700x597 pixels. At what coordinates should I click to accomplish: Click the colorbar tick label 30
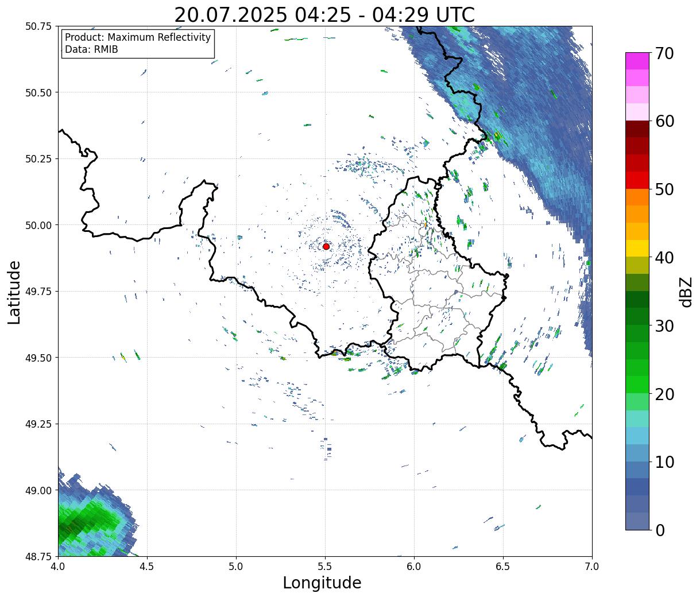pos(664,325)
